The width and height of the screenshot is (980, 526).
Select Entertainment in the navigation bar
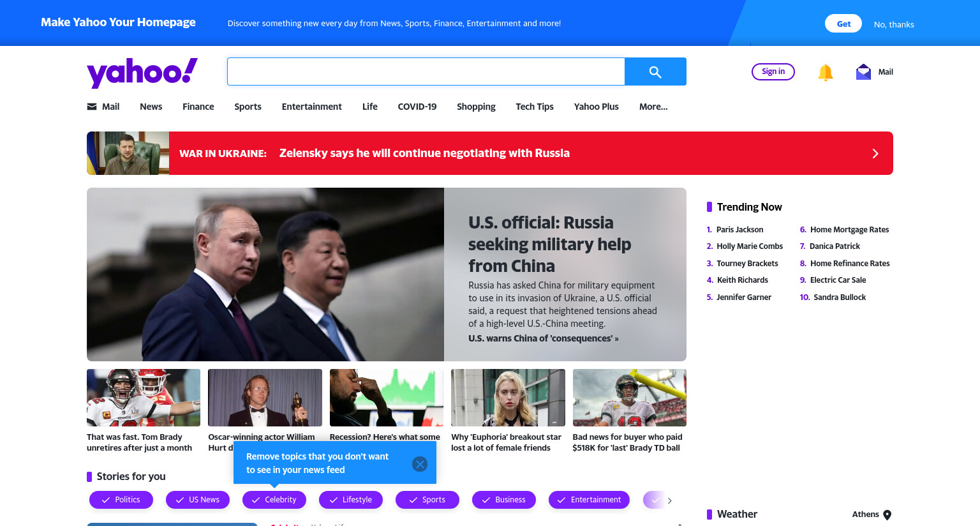pyautogui.click(x=312, y=107)
